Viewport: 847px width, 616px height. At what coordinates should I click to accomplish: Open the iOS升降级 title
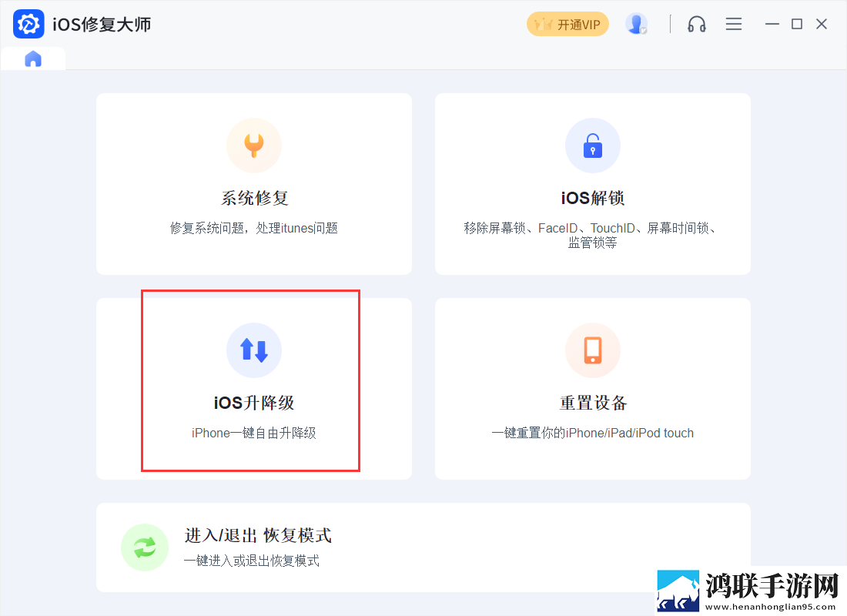[x=254, y=403]
